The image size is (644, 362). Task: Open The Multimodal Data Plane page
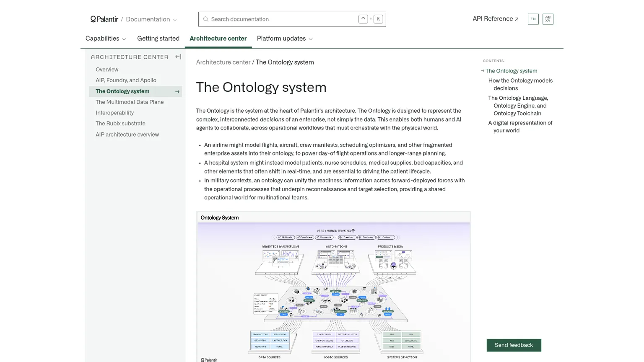pos(130,102)
